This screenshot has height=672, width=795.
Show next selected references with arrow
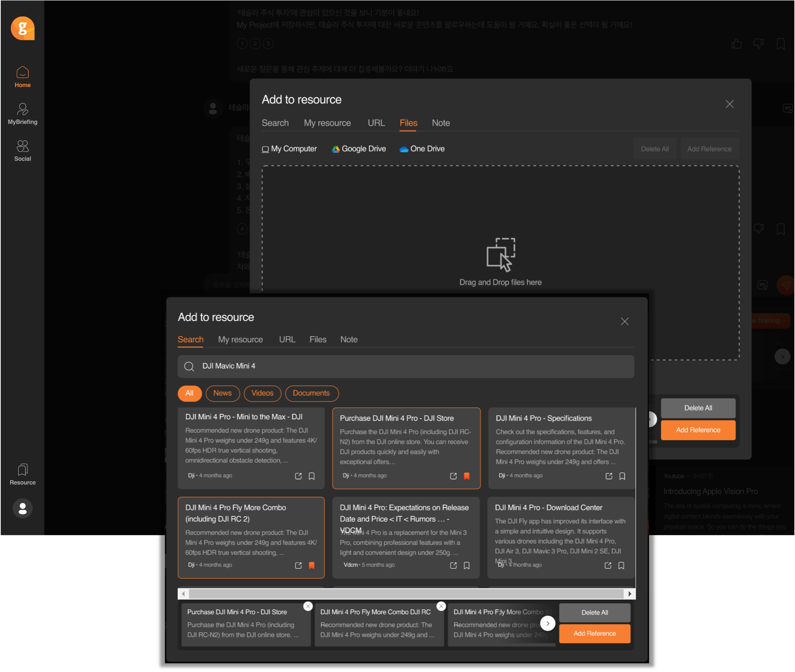pos(547,624)
